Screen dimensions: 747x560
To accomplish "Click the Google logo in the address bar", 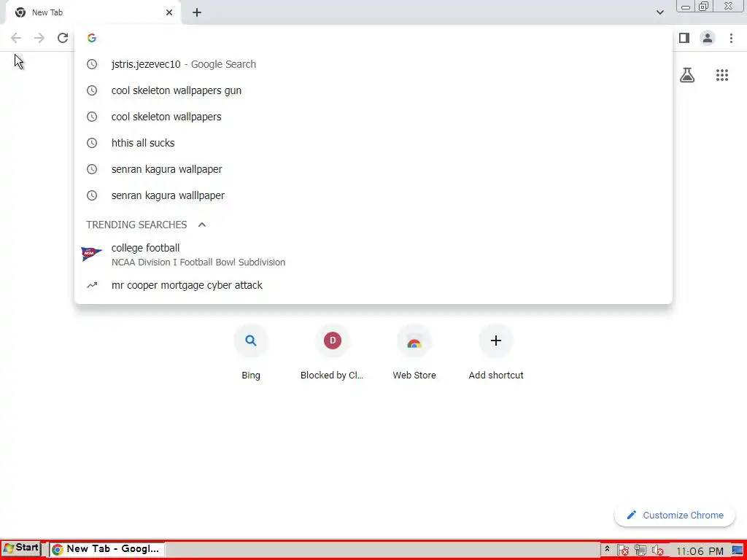I will (x=92, y=38).
